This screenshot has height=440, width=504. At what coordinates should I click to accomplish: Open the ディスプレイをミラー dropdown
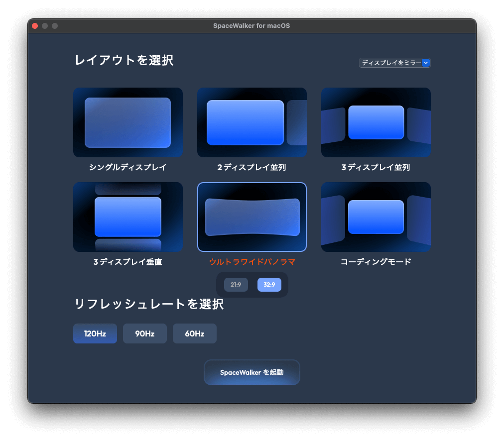pos(395,63)
